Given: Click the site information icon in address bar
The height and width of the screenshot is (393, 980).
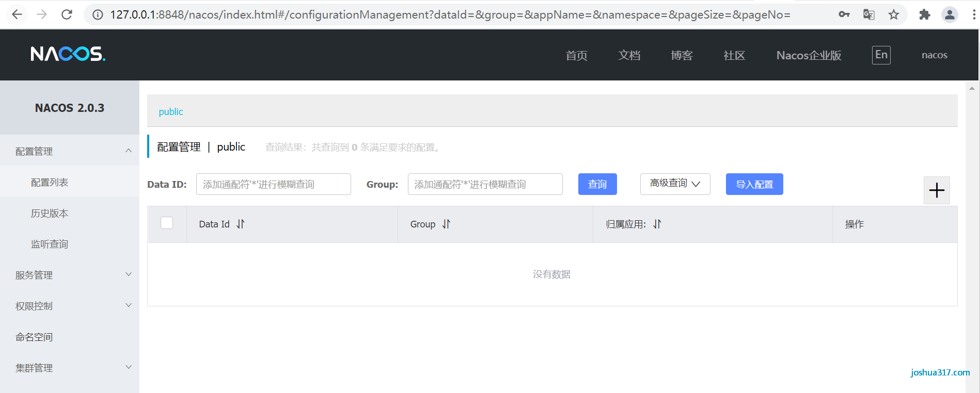Looking at the screenshot, I should tap(97, 14).
